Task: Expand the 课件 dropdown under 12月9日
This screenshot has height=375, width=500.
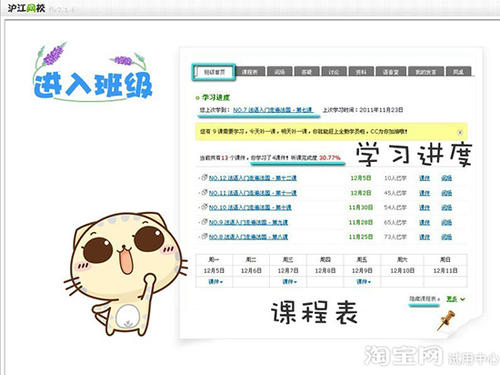Action: pos(363,282)
